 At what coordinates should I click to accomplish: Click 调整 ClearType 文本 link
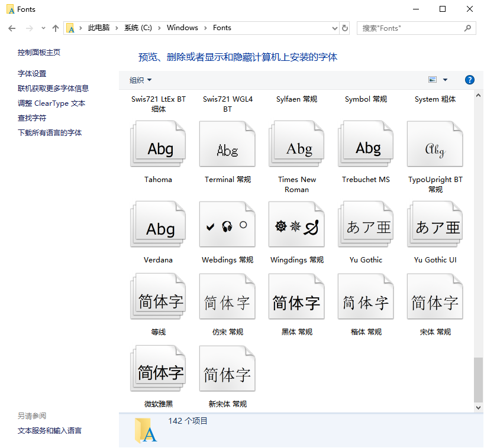51,103
